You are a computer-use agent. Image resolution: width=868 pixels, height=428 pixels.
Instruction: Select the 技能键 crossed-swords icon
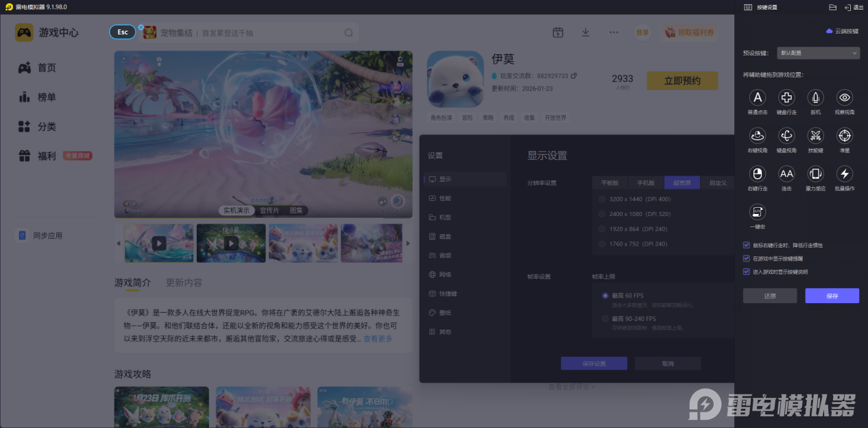[815, 135]
